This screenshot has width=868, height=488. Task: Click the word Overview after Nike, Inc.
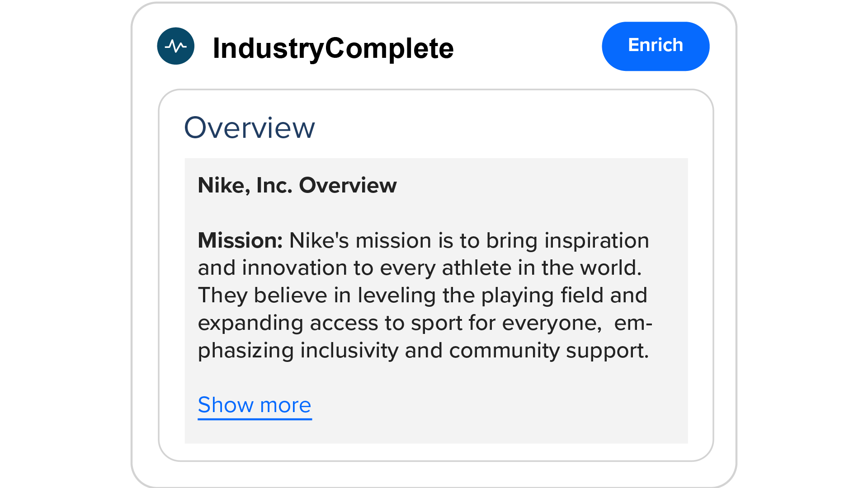(348, 185)
